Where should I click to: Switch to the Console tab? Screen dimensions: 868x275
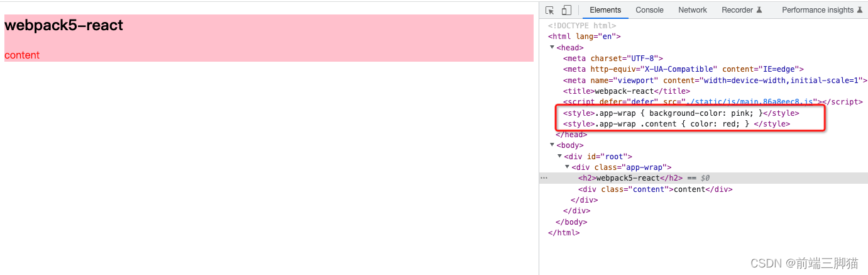tap(649, 10)
